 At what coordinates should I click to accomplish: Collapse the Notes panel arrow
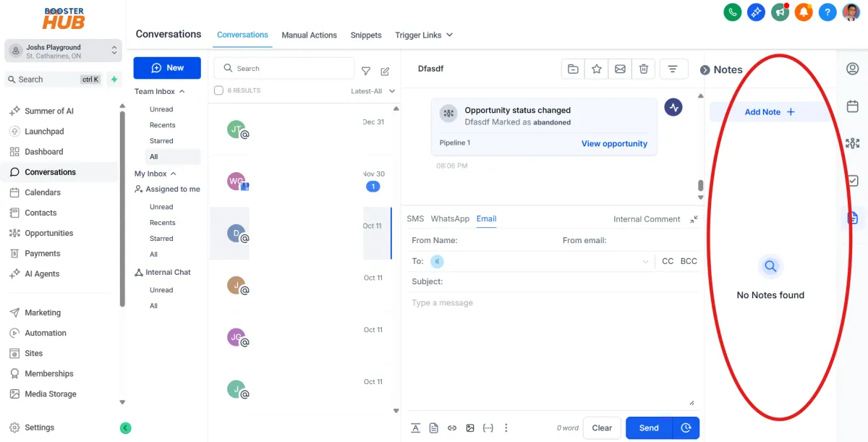coord(705,70)
